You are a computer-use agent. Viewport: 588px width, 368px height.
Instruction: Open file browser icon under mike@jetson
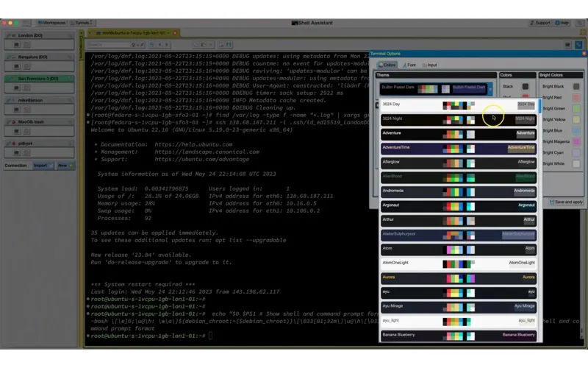[x=26, y=110]
